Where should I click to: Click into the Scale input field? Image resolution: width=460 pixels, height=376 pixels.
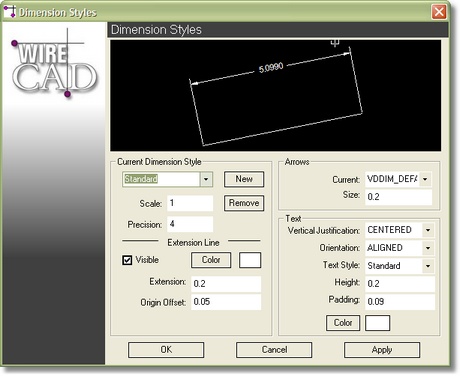(x=190, y=203)
